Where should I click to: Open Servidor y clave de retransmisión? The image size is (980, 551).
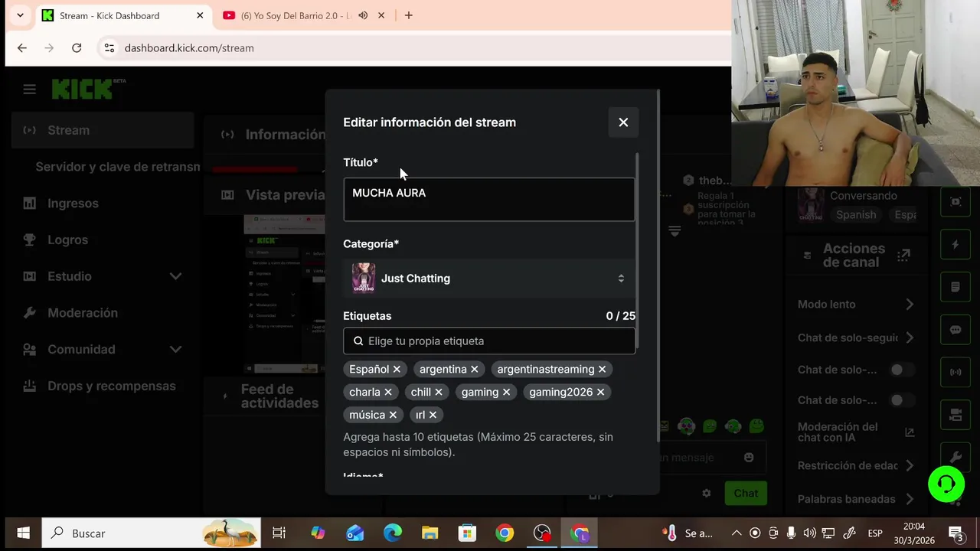coord(118,167)
